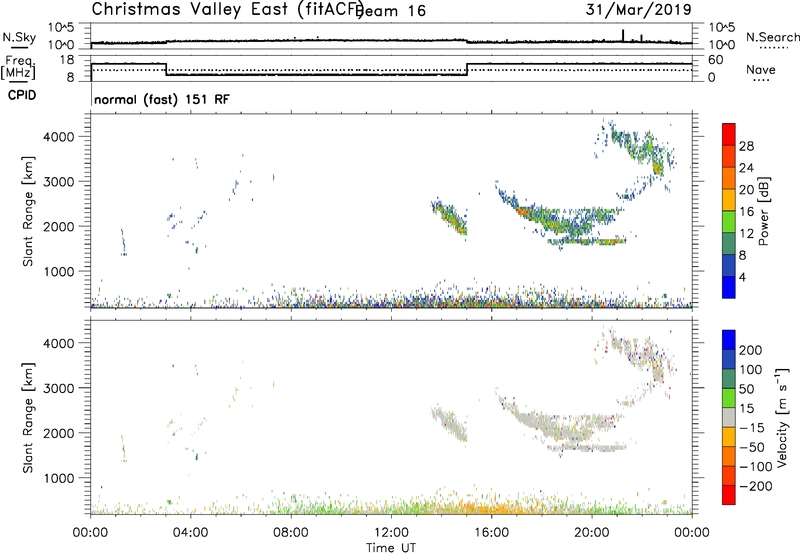Click the '4000' tick on the power panel
Viewport: 800px width, 554px height.
[x=59, y=137]
